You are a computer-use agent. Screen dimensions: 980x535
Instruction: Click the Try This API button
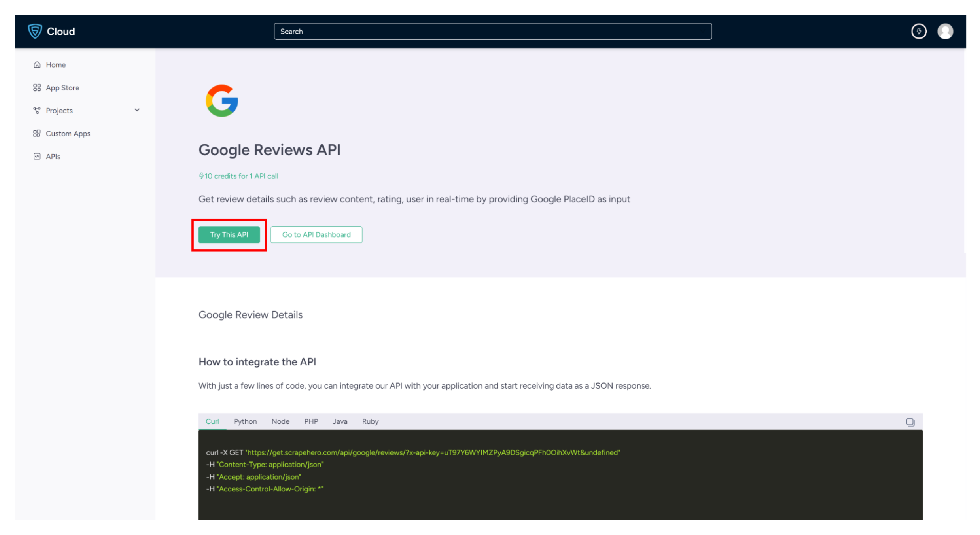coord(230,235)
